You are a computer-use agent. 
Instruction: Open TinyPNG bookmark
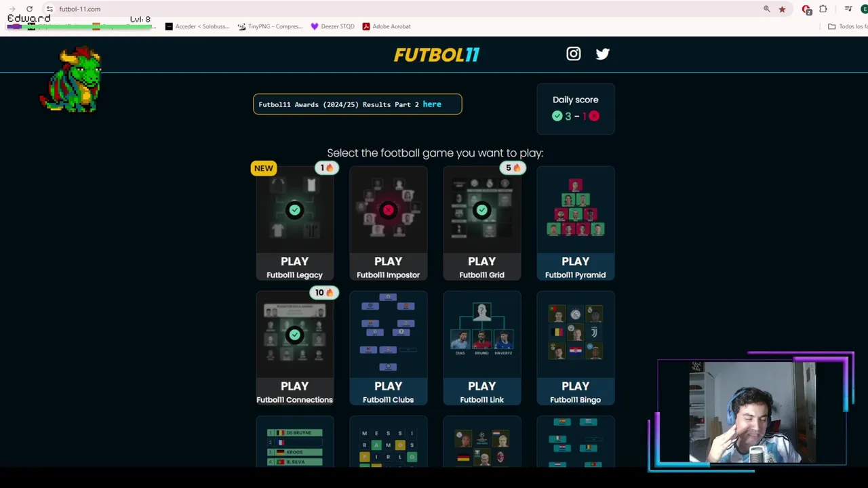point(270,26)
